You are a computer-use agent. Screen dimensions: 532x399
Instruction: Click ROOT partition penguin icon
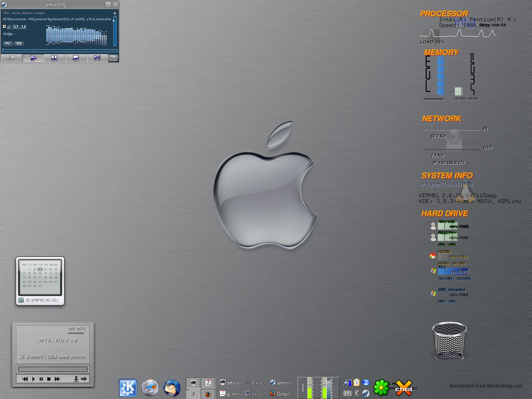(x=433, y=237)
